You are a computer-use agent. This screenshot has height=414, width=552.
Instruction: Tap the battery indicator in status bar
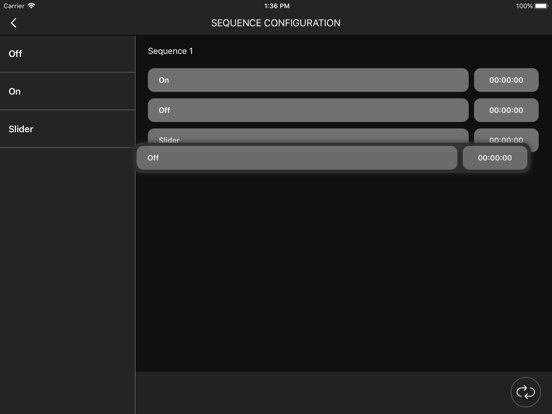(541, 6)
